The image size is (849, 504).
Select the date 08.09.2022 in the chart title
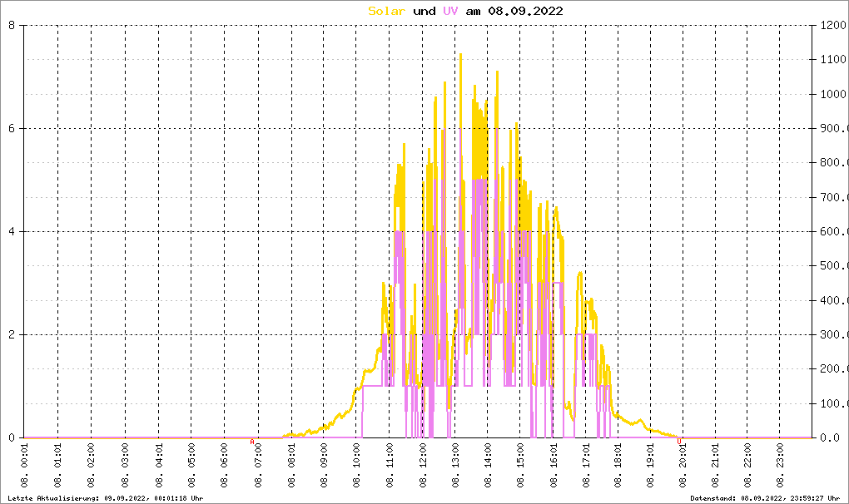526,11
